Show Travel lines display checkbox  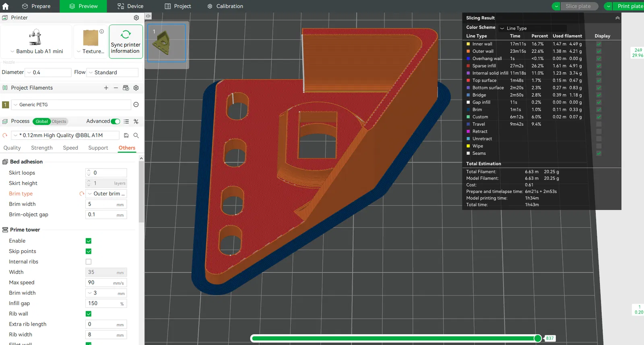coord(599,124)
